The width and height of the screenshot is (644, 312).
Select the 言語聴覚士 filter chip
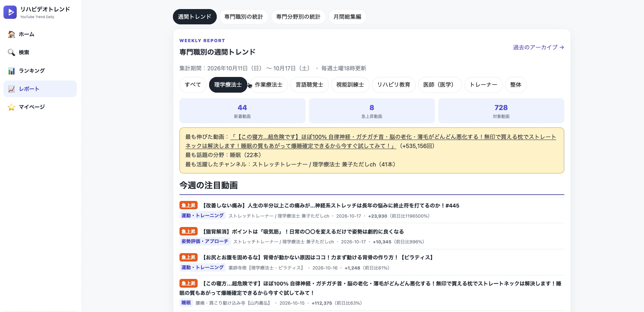[309, 85]
